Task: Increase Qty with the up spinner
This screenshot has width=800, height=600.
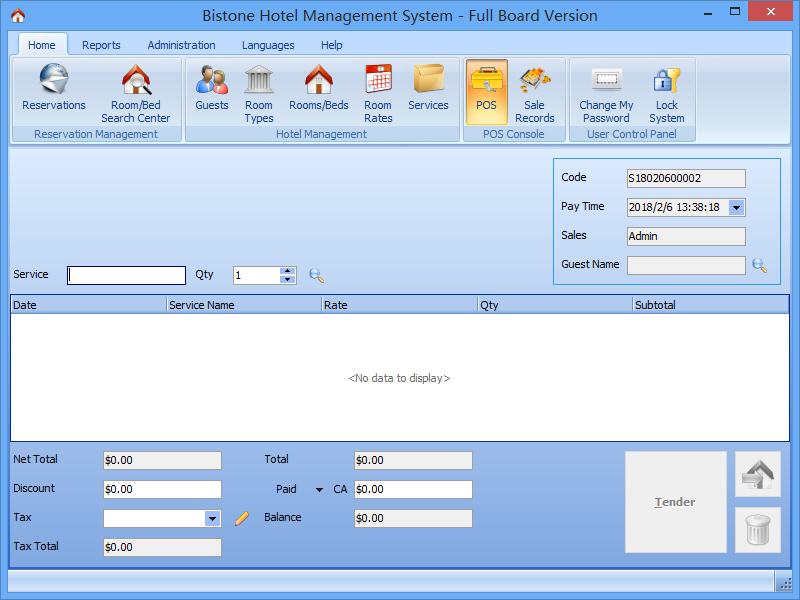Action: click(288, 271)
